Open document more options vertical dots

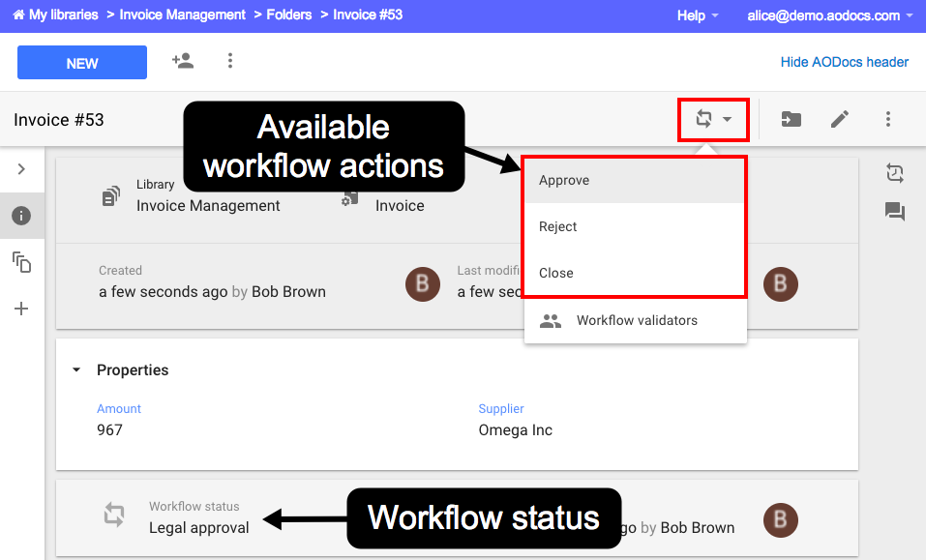point(887,119)
